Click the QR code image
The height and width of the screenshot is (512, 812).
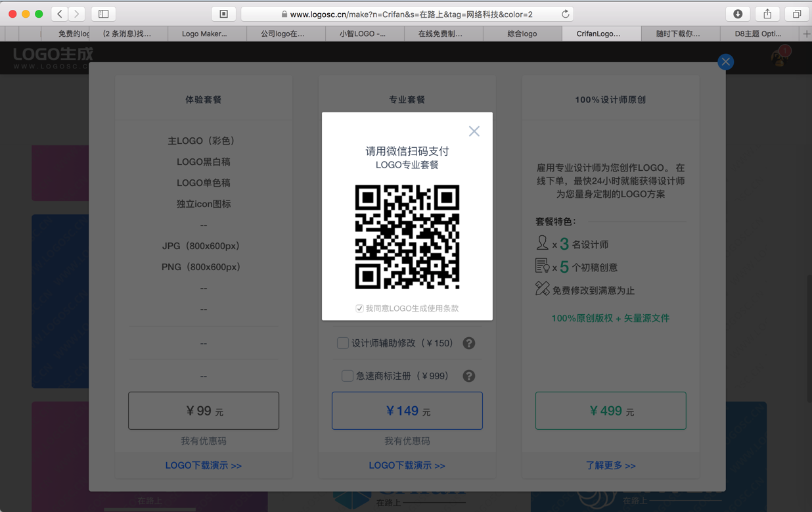pos(407,237)
